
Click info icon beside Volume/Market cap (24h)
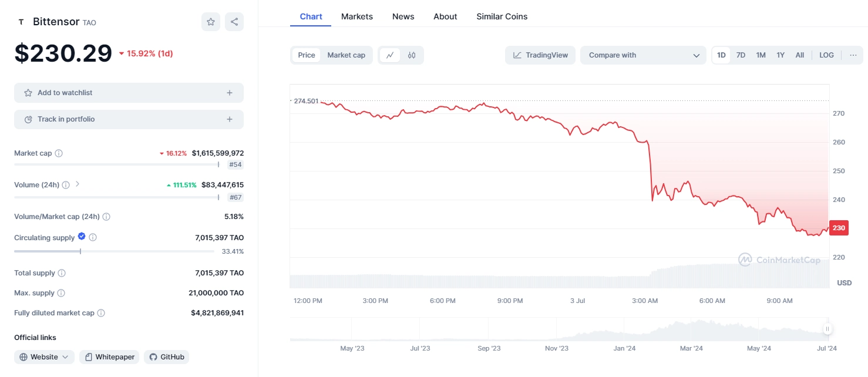pos(106,217)
